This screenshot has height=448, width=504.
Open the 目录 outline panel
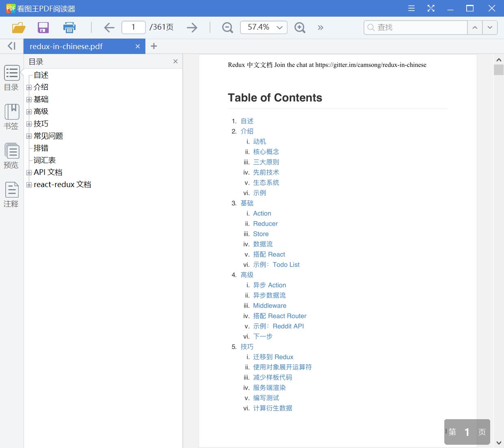coord(12,78)
